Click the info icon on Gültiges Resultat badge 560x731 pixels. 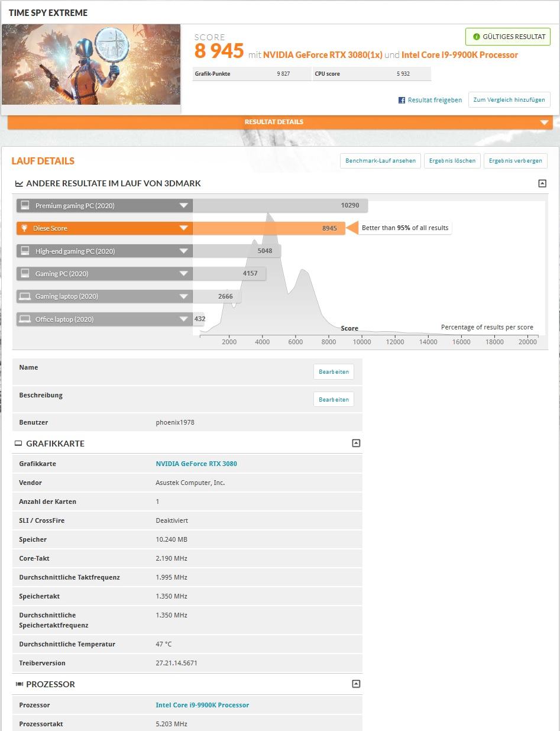(476, 37)
